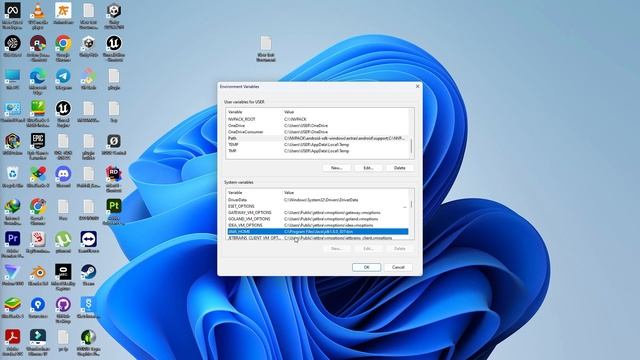Select the NVPACK_ROOT user variable
This screenshot has width=640, height=360.
pos(317,119)
